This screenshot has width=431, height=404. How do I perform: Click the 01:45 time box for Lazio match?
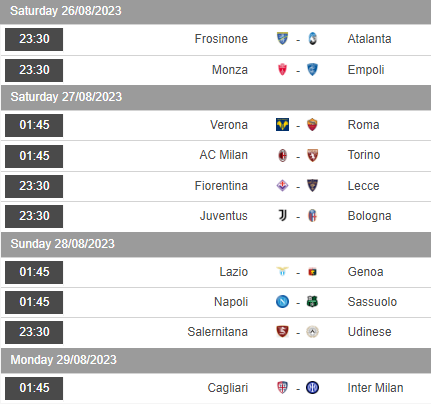(x=34, y=272)
